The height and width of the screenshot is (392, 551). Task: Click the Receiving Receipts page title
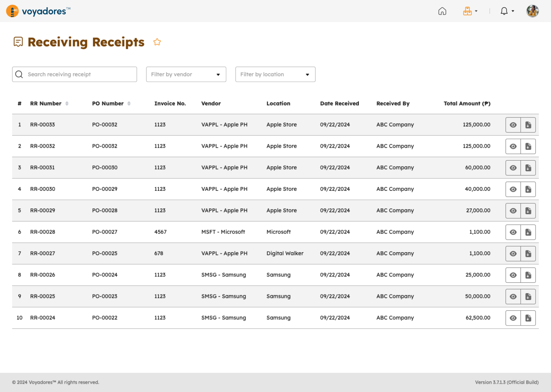pyautogui.click(x=86, y=42)
